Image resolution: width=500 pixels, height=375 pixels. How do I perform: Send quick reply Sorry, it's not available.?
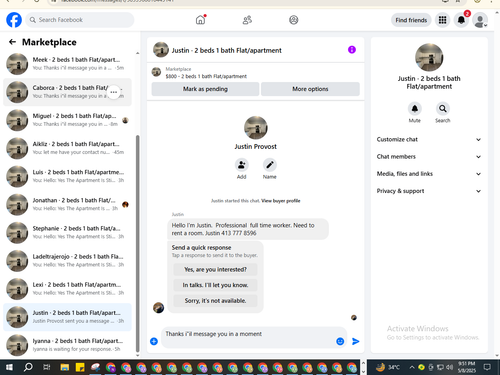tap(215, 301)
